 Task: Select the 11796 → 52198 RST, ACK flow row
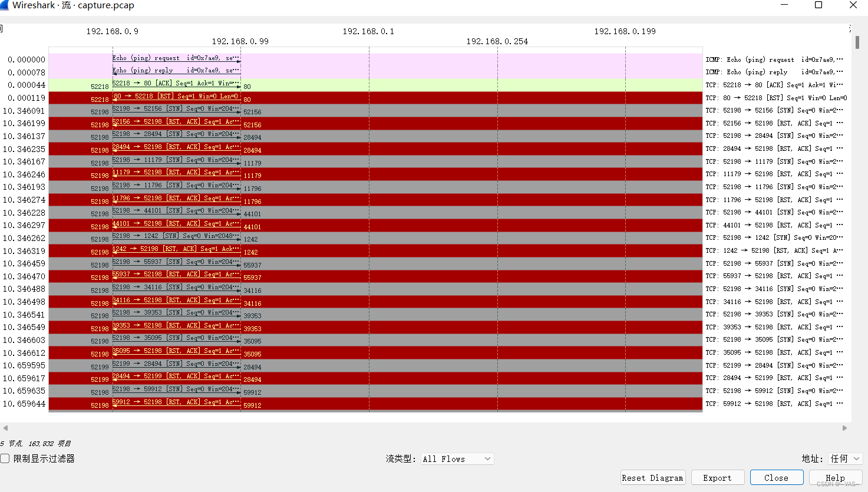click(375, 200)
